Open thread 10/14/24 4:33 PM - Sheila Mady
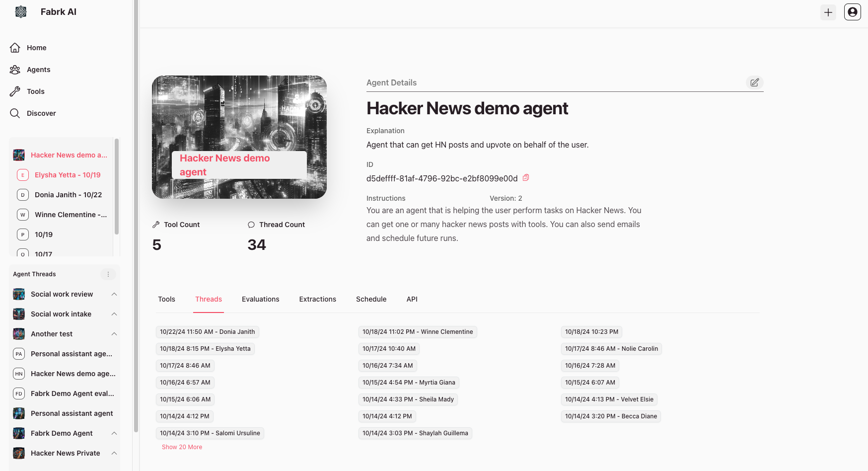Screen dimensions: 868x471 pyautogui.click(x=408, y=399)
